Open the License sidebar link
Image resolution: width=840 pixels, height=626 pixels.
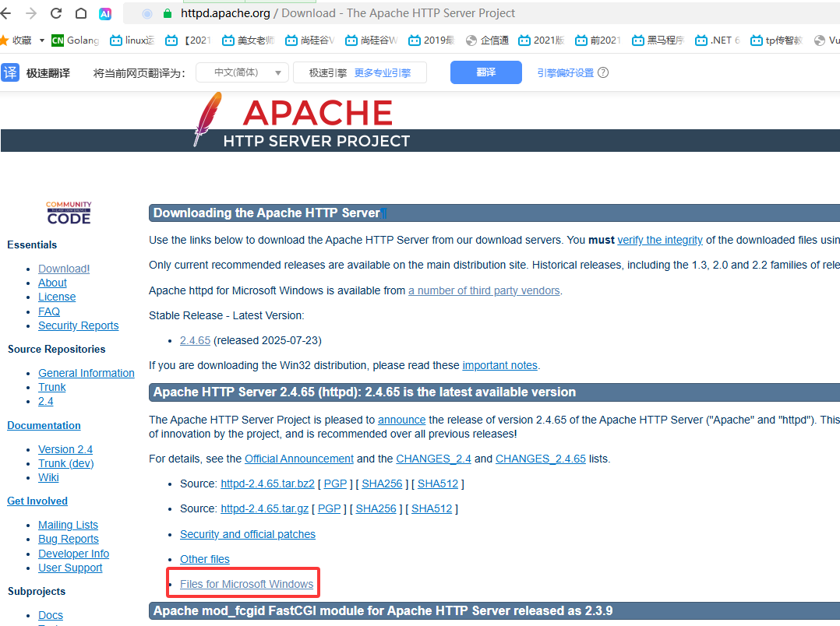(x=57, y=297)
